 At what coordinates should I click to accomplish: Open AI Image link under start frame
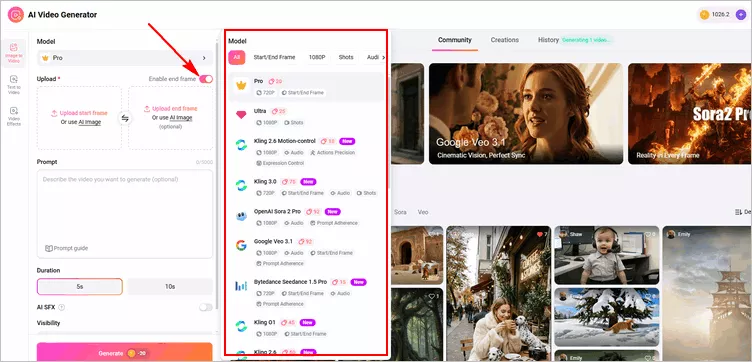pyautogui.click(x=90, y=122)
